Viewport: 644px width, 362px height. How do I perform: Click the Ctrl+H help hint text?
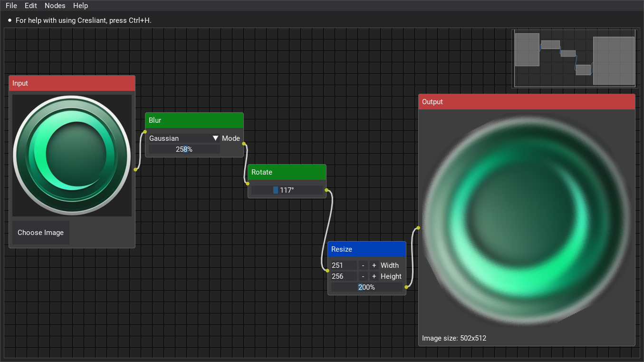point(83,20)
